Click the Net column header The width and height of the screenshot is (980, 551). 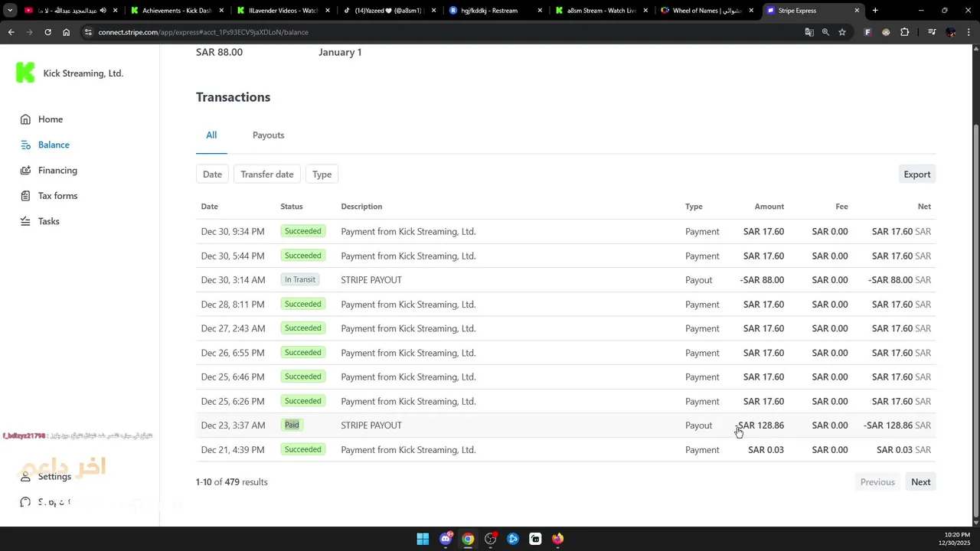click(x=924, y=207)
